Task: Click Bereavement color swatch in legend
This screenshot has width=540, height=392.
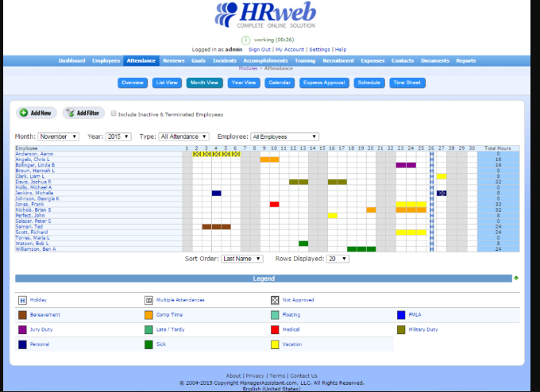Action: coord(22,315)
